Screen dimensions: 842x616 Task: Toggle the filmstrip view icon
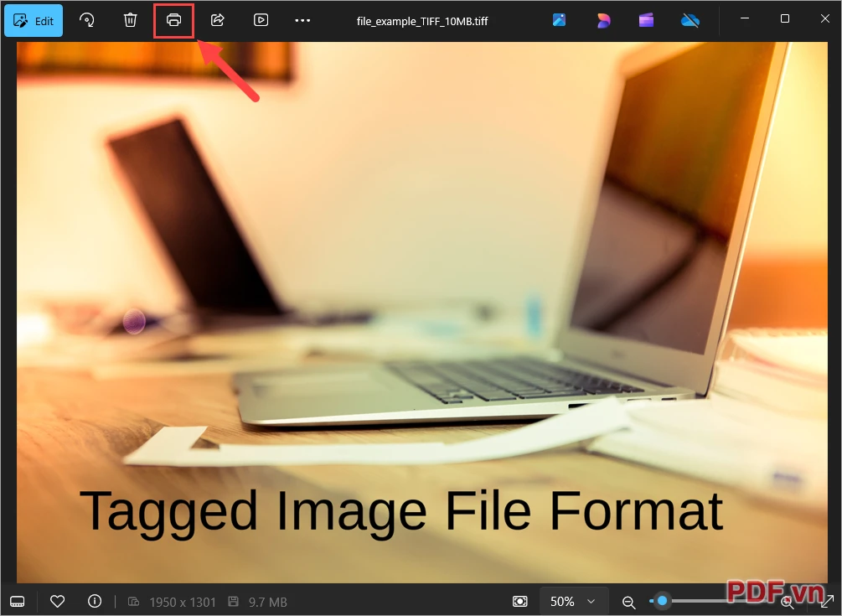tap(18, 601)
